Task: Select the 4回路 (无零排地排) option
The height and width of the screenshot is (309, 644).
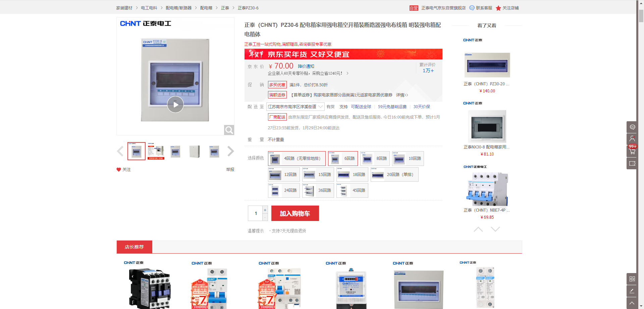Action: [297, 159]
